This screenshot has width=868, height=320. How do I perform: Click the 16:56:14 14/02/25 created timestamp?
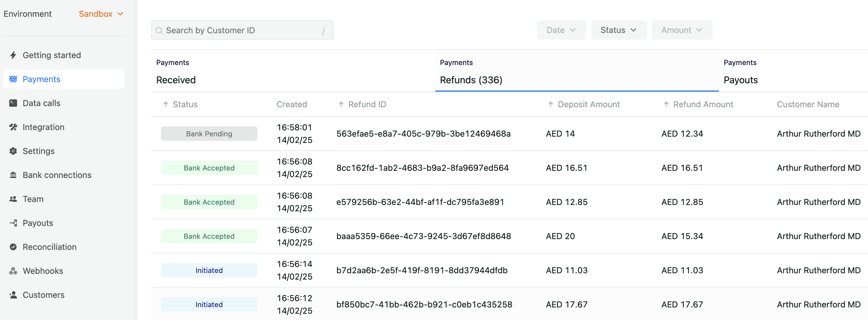[295, 270]
